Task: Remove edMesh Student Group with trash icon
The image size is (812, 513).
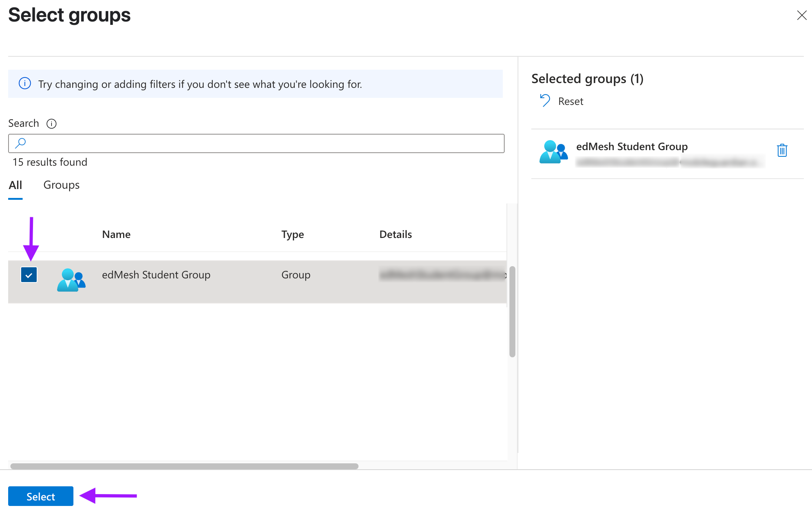Action: point(782,150)
